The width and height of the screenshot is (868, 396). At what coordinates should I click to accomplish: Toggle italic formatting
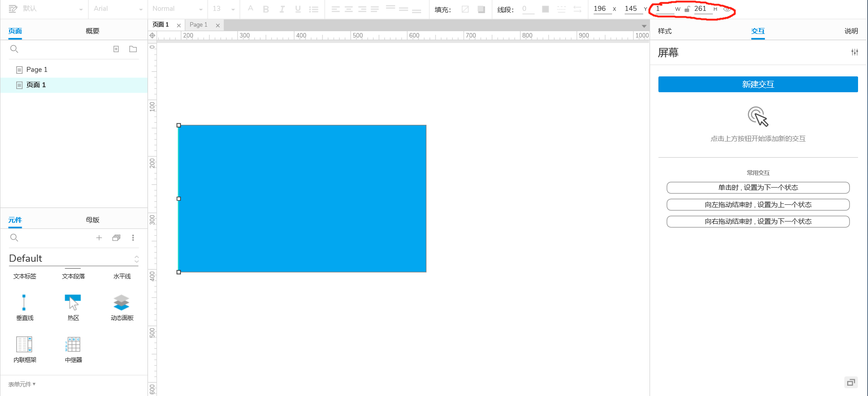282,9
